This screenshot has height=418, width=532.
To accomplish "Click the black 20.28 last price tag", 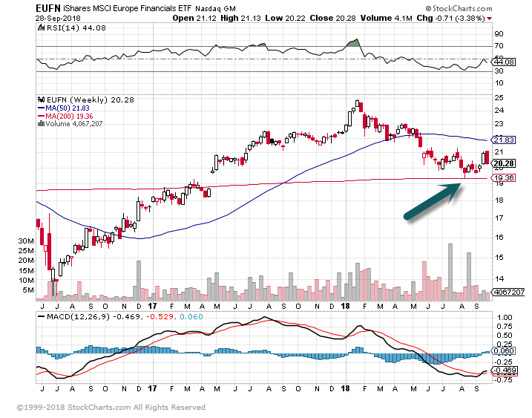I will [505, 163].
